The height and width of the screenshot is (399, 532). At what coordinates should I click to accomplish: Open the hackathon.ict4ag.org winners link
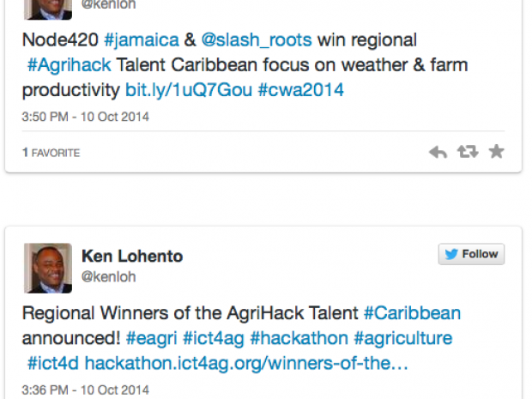tap(246, 362)
